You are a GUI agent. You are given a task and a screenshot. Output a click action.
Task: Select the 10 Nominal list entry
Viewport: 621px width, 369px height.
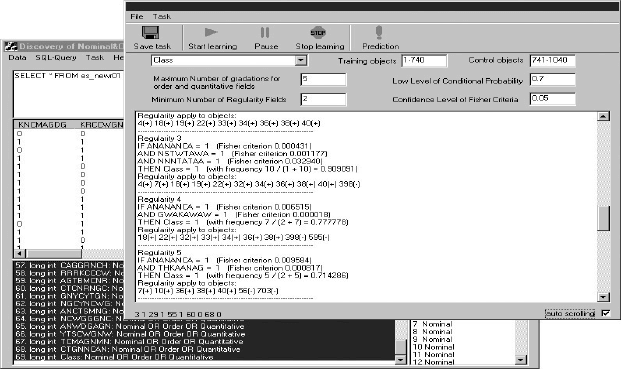tap(433, 347)
